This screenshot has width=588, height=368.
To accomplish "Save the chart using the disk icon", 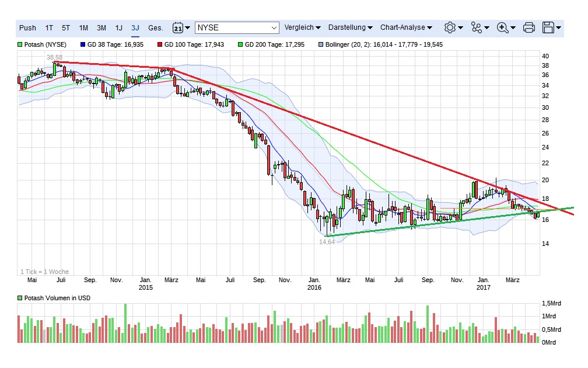I will (x=547, y=27).
